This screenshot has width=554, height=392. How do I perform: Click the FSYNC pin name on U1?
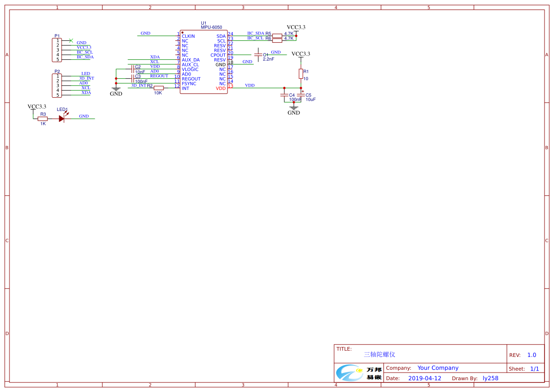pyautogui.click(x=189, y=84)
